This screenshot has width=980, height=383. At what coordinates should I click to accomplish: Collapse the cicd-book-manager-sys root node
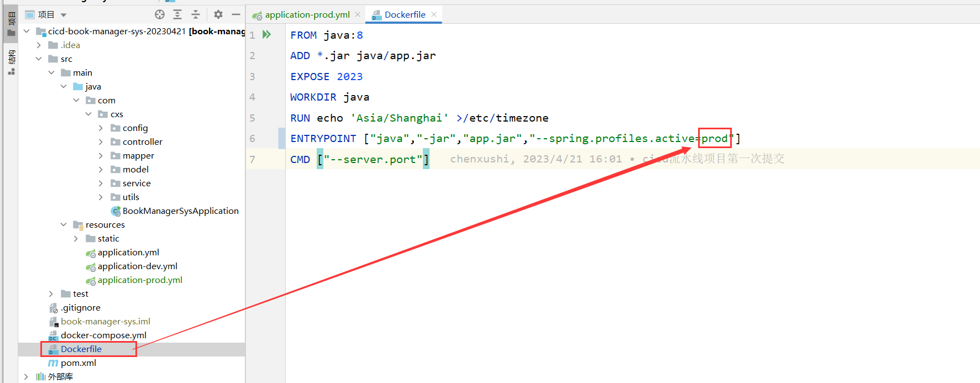(x=27, y=31)
